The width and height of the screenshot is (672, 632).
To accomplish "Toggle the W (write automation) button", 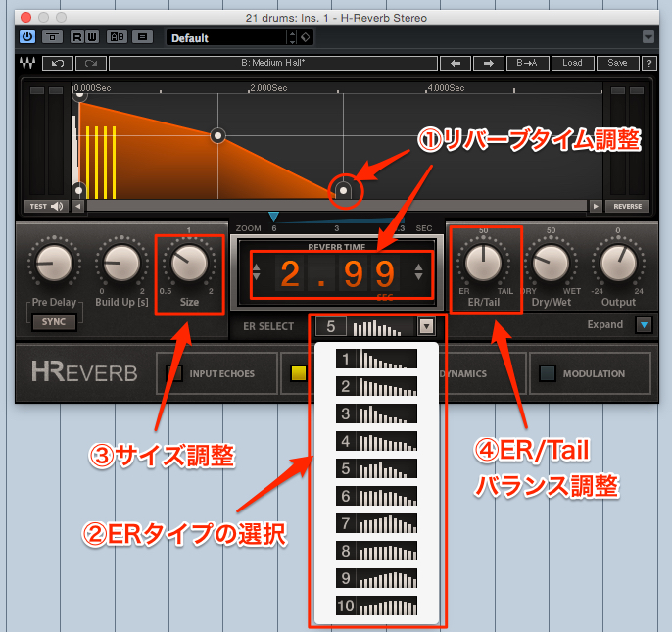I will tap(92, 37).
